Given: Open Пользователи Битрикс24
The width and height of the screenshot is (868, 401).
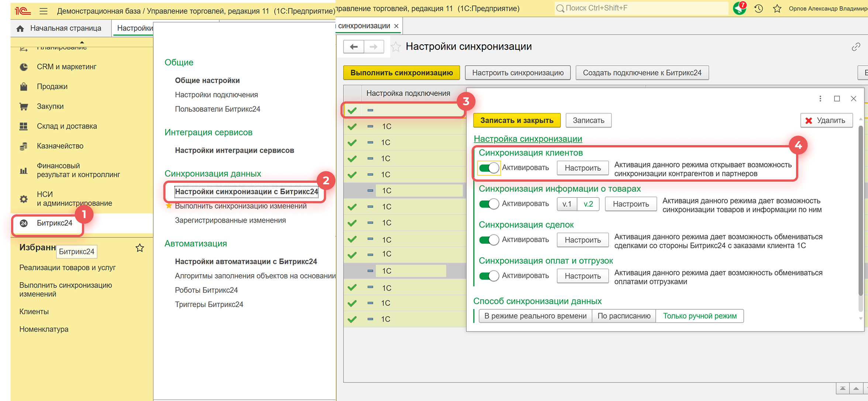Looking at the screenshot, I should pos(217,109).
